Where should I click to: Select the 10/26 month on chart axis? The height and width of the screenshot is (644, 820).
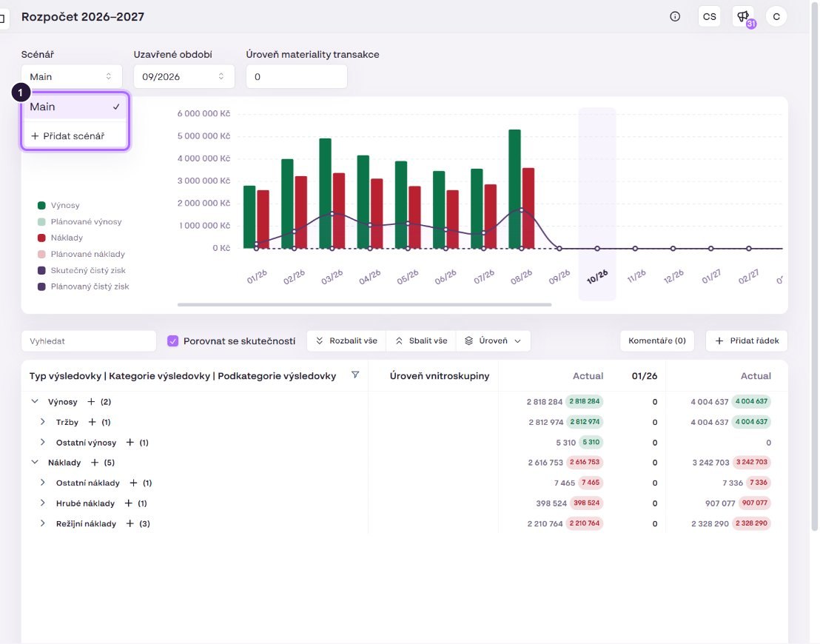pos(597,276)
